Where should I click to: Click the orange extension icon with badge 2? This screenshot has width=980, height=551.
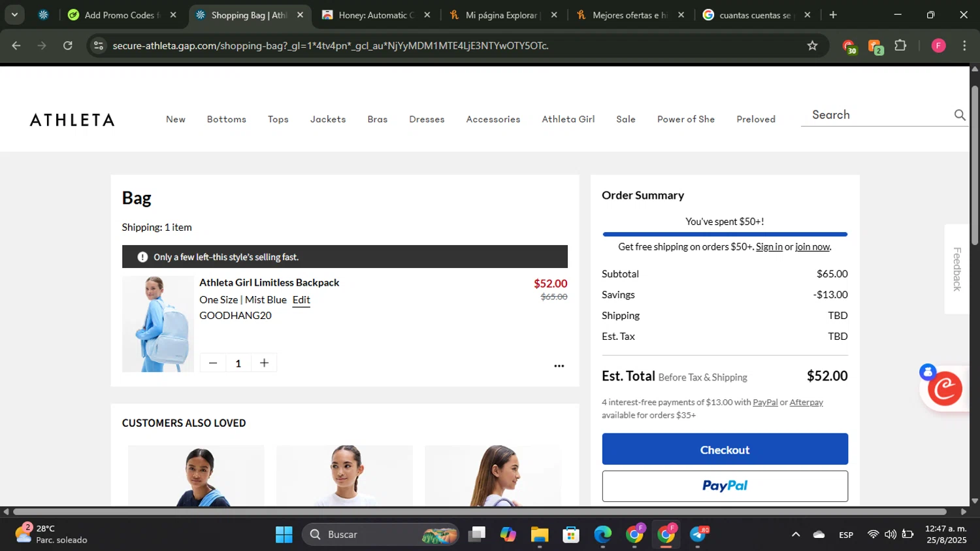point(875,46)
